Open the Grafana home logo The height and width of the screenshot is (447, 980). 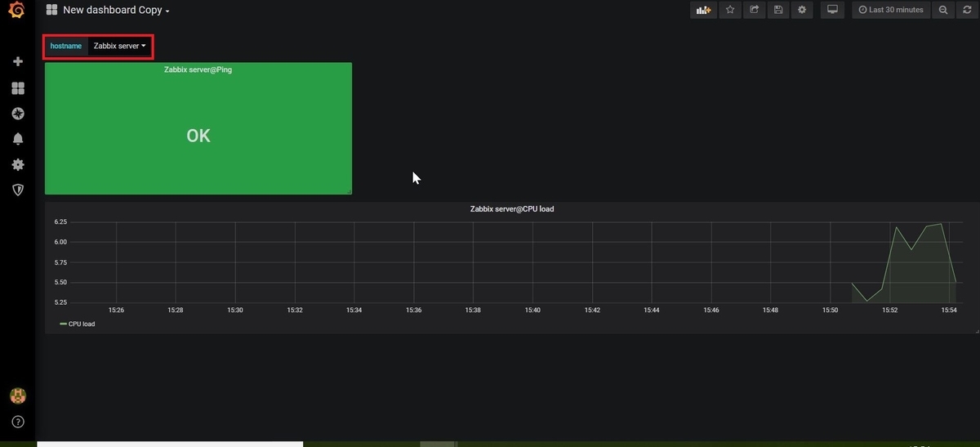pos(16,10)
